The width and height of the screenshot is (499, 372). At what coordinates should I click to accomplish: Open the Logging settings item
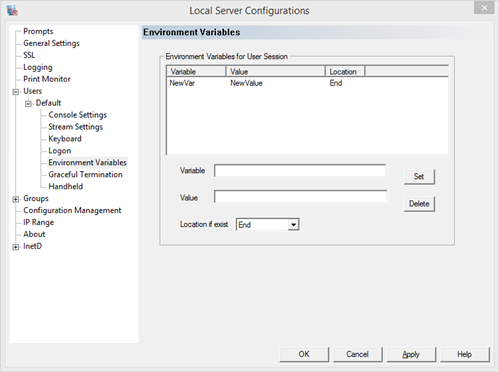point(38,67)
